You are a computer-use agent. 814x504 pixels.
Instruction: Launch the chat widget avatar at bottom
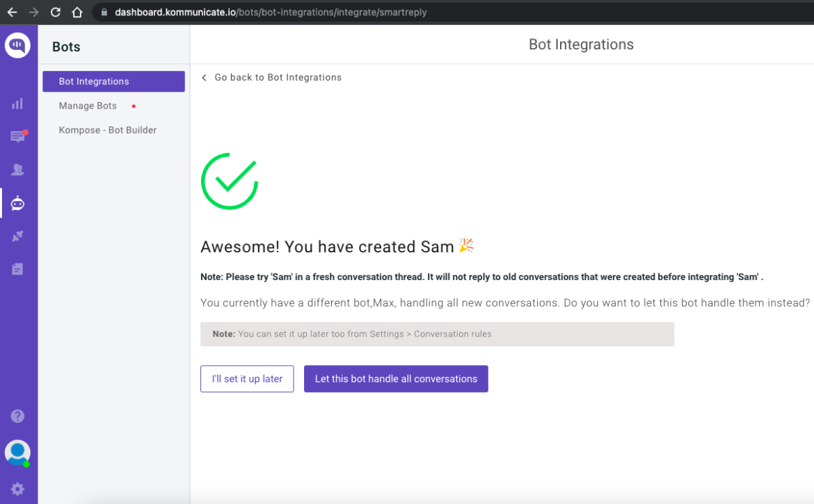click(x=17, y=452)
